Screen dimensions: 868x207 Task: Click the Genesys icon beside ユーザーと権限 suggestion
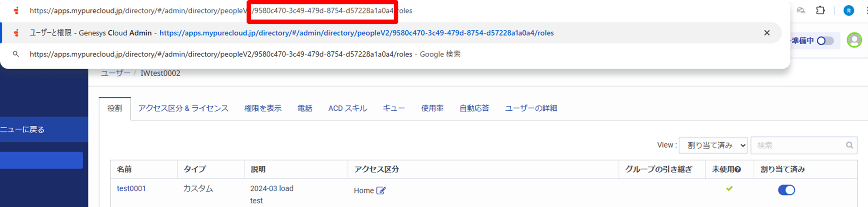click(x=16, y=33)
